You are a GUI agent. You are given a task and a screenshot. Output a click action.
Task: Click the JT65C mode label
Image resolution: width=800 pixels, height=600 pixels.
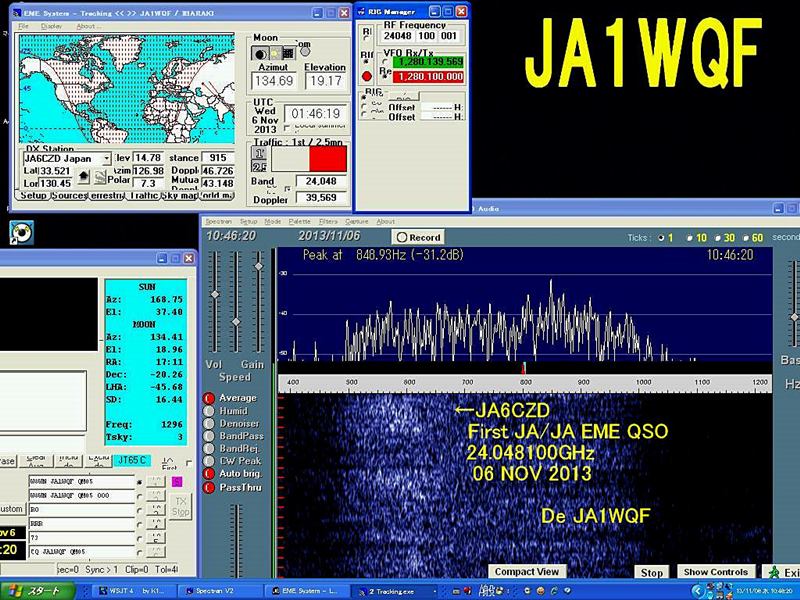(x=132, y=460)
